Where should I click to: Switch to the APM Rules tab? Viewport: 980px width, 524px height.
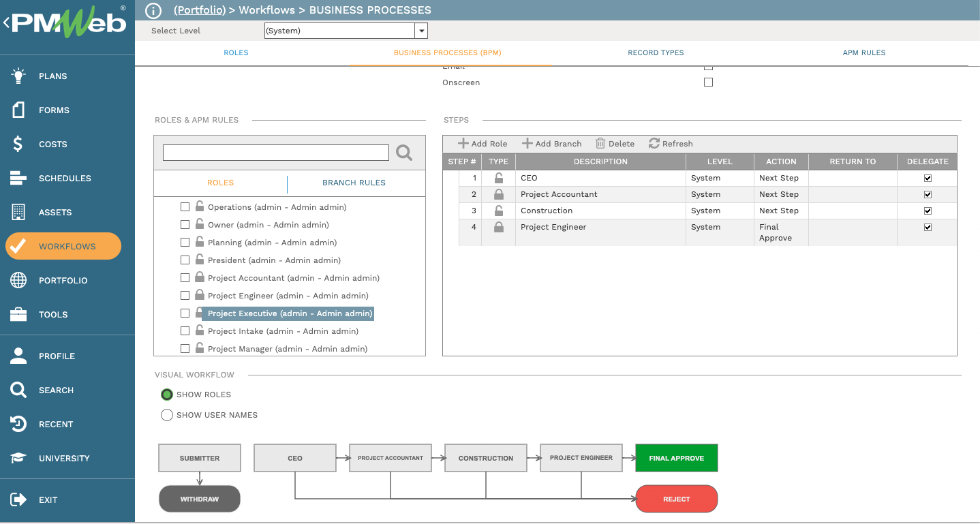point(864,52)
